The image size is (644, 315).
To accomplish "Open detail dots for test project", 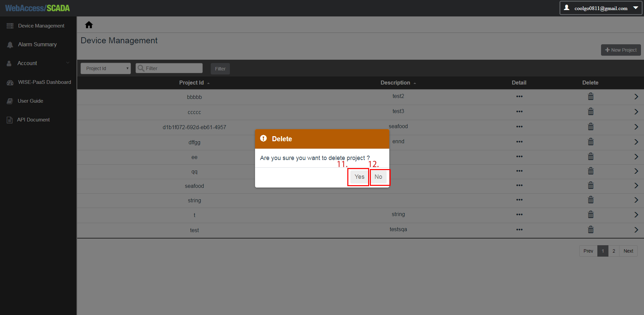I will [x=519, y=229].
